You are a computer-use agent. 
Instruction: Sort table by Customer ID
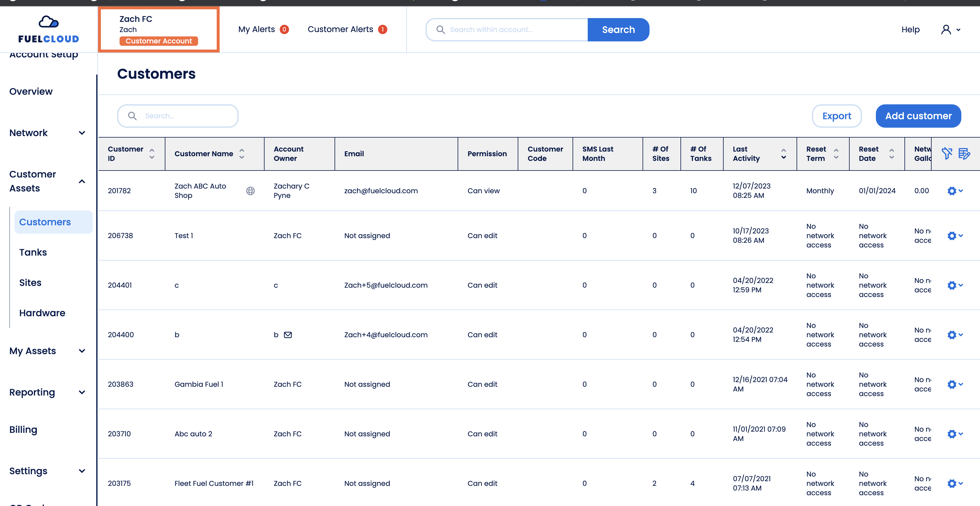click(x=152, y=154)
